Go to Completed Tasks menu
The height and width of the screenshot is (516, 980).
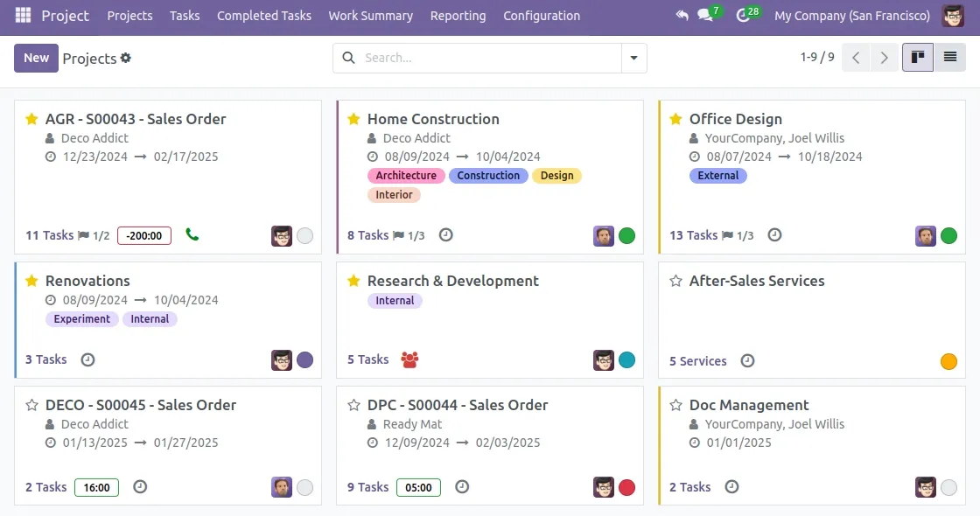[x=264, y=16]
